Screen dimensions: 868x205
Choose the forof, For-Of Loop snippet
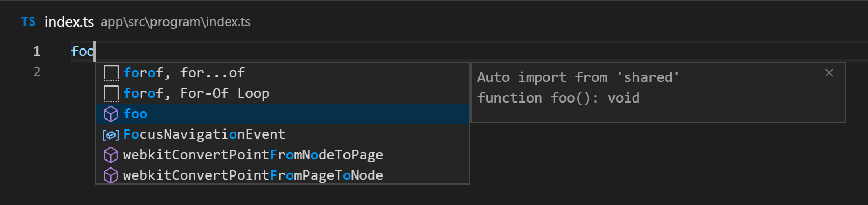coord(282,93)
